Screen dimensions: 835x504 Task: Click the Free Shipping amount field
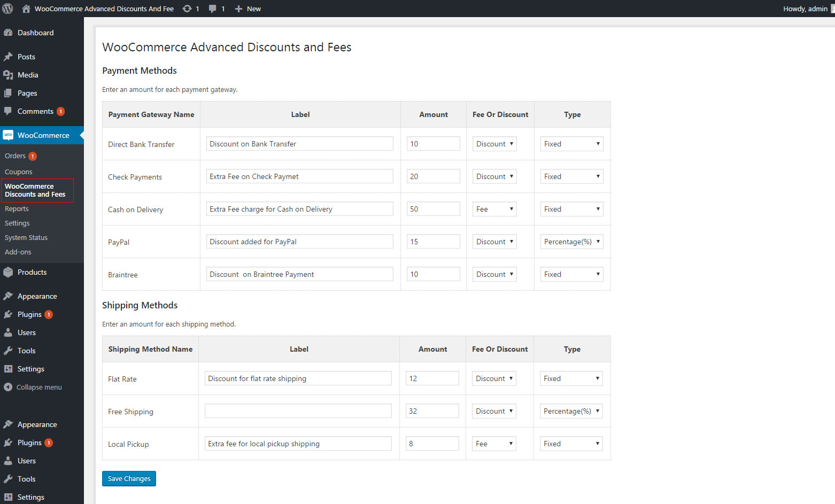click(432, 411)
